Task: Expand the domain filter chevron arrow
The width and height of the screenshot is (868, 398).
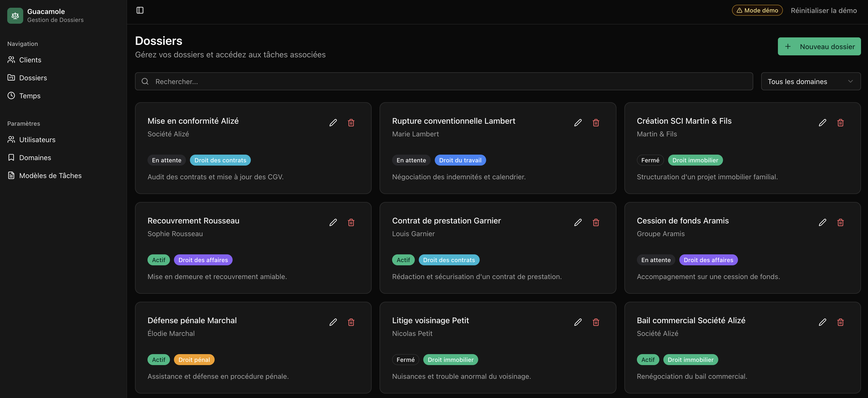Action: point(850,82)
